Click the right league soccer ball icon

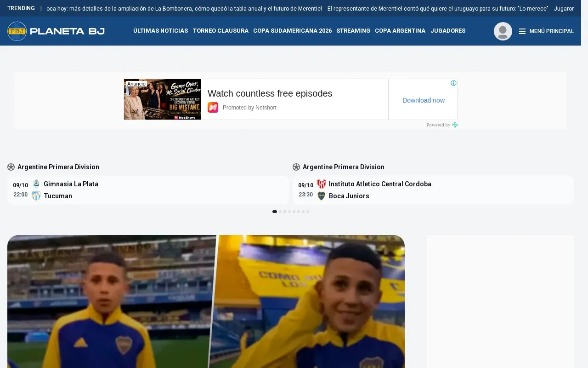point(296,167)
